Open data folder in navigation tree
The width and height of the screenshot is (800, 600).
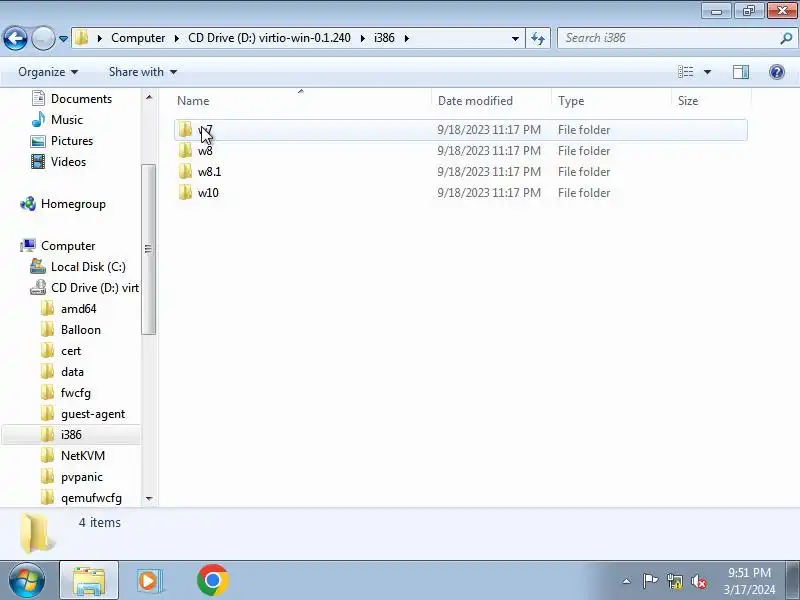[x=72, y=371]
